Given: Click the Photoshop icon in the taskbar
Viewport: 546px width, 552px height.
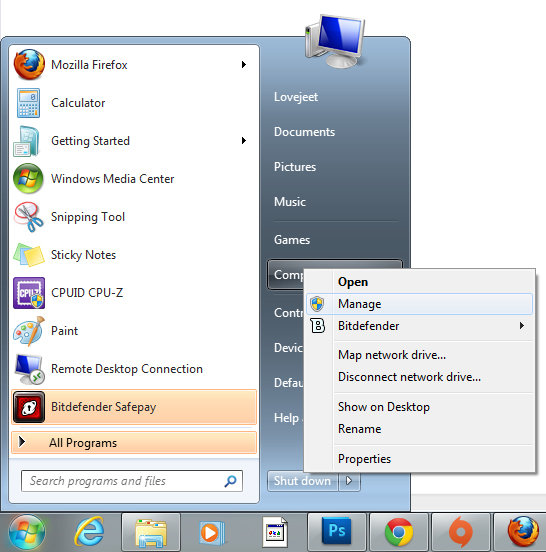Looking at the screenshot, I should tap(337, 532).
